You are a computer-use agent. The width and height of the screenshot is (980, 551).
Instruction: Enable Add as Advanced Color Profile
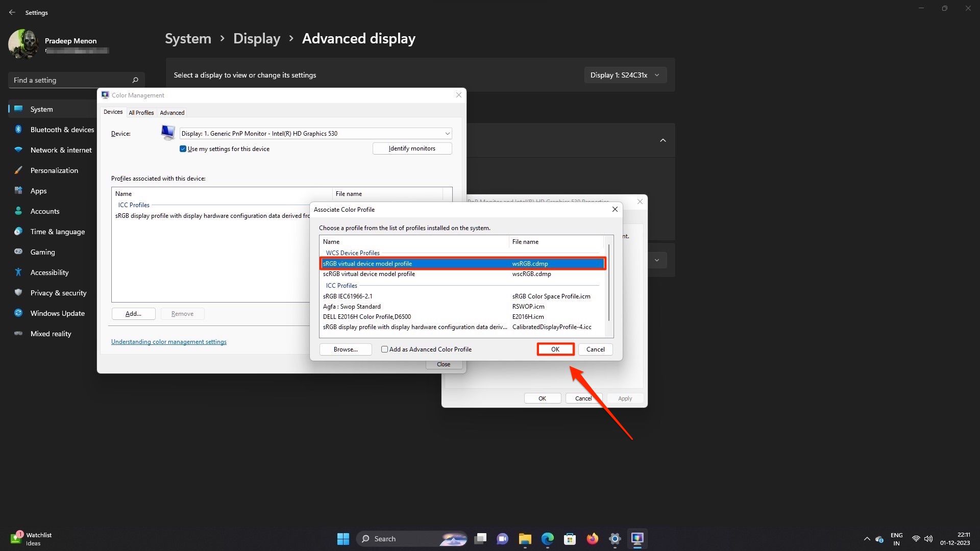pyautogui.click(x=385, y=349)
